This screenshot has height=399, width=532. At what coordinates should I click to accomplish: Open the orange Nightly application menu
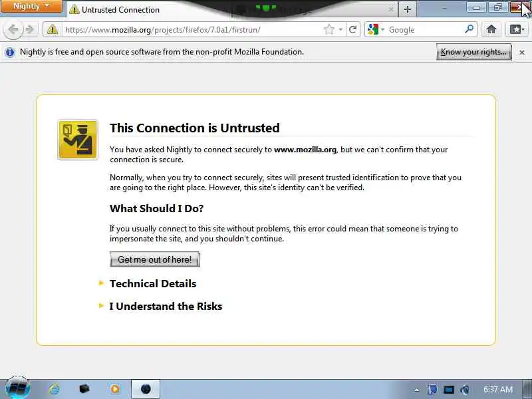[x=31, y=6]
